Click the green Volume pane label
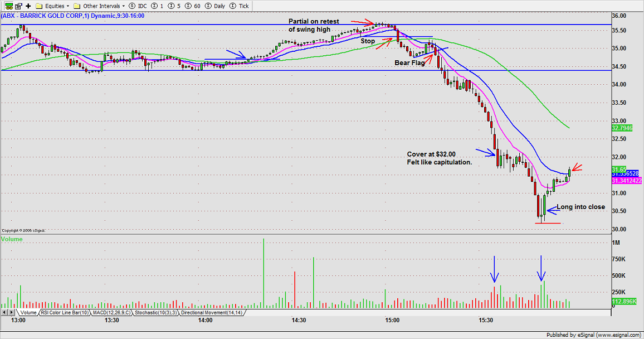Image resolution: width=644 pixels, height=339 pixels. point(12,239)
